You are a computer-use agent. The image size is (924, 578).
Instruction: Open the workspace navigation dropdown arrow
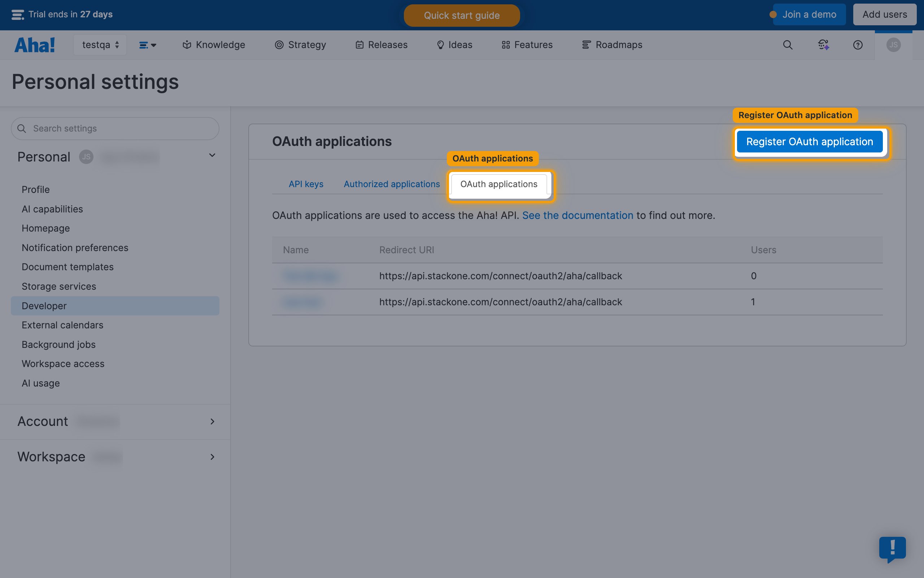pyautogui.click(x=148, y=45)
